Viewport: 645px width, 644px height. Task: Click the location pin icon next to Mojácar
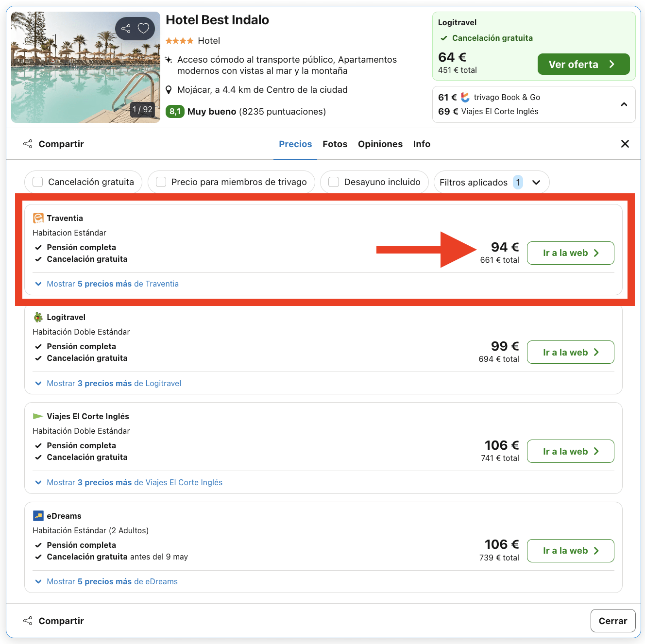coord(169,89)
